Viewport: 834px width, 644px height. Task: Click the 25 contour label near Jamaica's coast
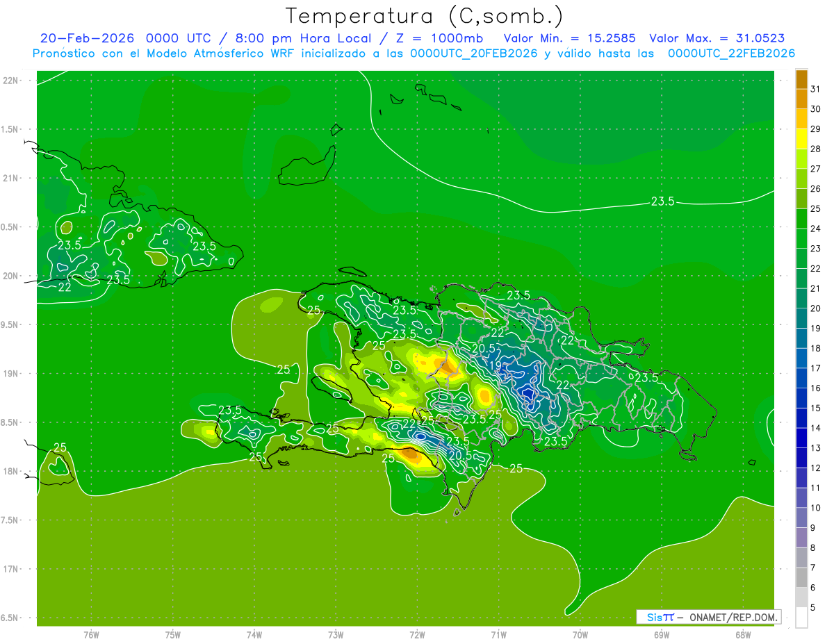60,447
